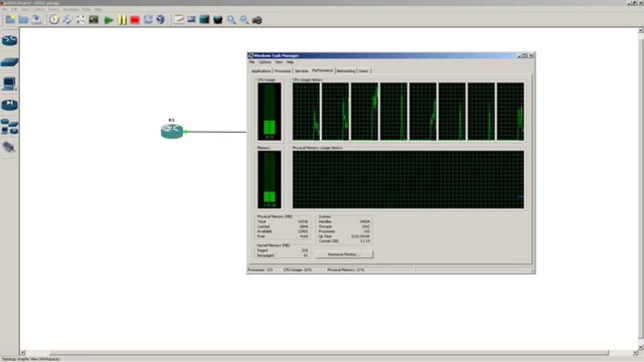
Task: Browse routers in the device sidebar
Action: (10, 40)
